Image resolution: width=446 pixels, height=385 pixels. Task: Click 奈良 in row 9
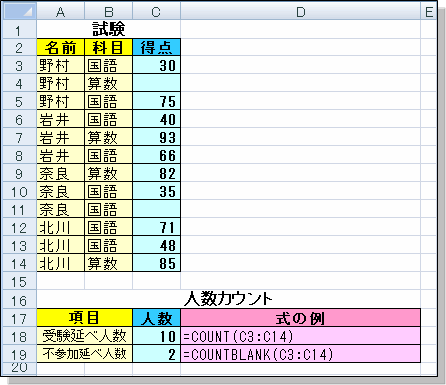[60, 173]
